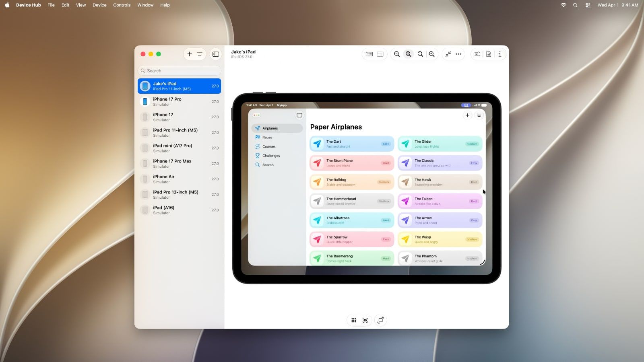The width and height of the screenshot is (644, 362).
Task: Select the iPhone 17 Pro simulator
Action: coord(180,101)
